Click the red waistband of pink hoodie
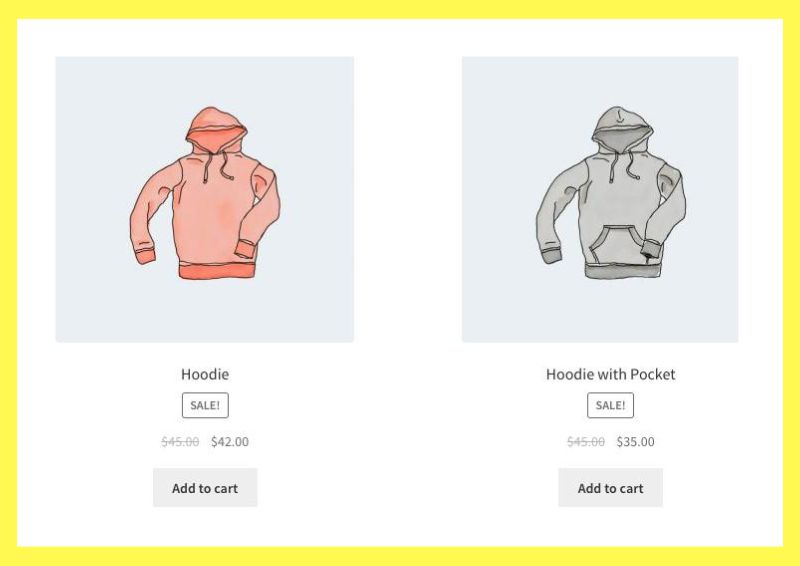This screenshot has height=566, width=800. (x=217, y=270)
